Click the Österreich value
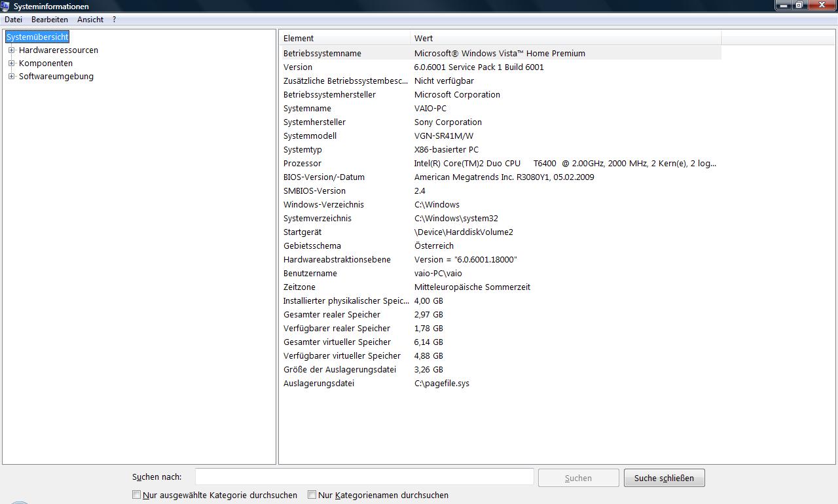Viewport: 838px width, 504px height. click(x=434, y=246)
